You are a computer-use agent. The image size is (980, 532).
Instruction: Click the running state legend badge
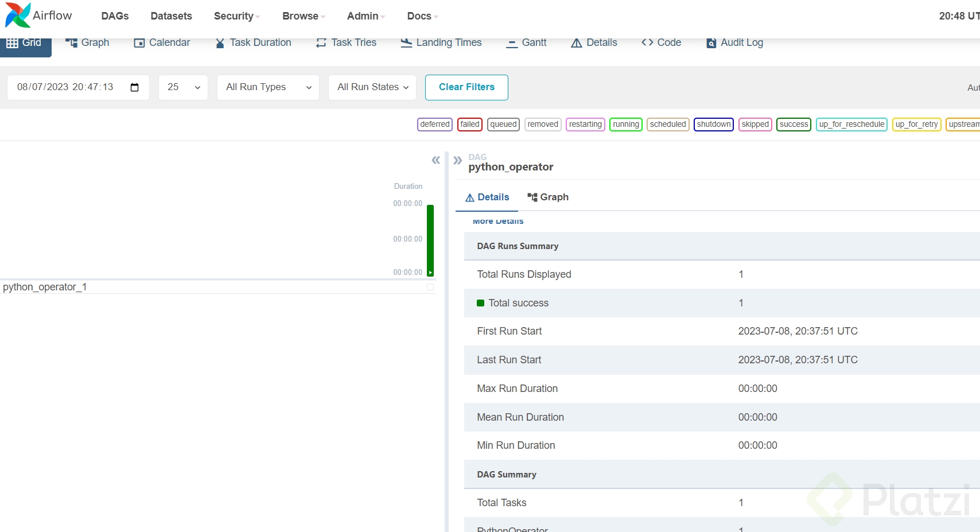[626, 125]
